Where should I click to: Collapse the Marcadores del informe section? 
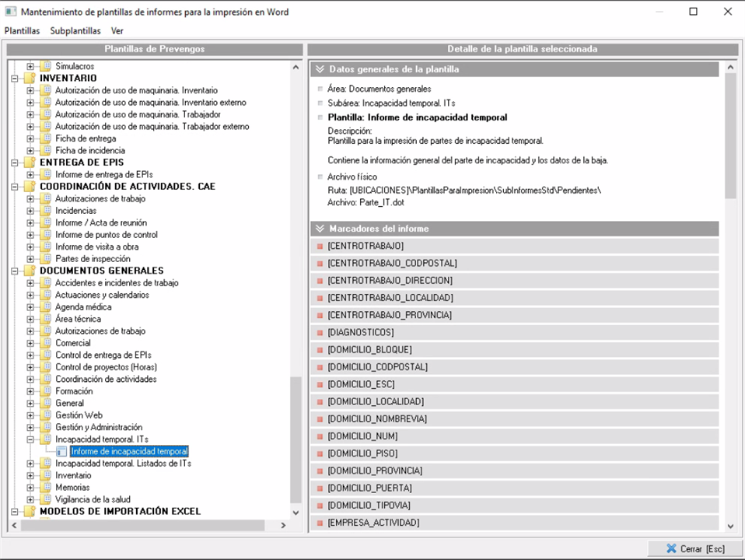click(320, 229)
